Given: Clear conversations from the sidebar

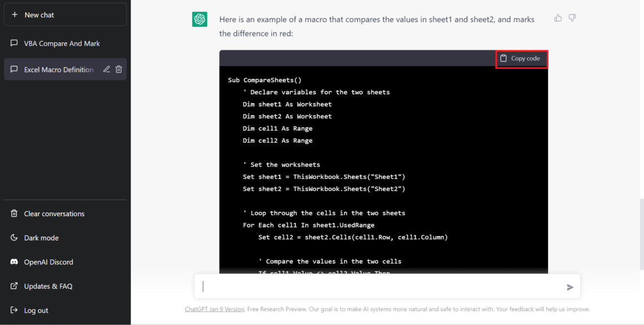Looking at the screenshot, I should click(x=54, y=214).
